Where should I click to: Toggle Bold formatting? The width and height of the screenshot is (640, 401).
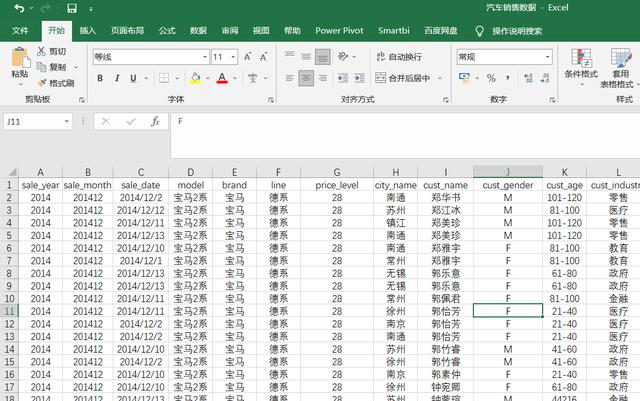[100, 78]
